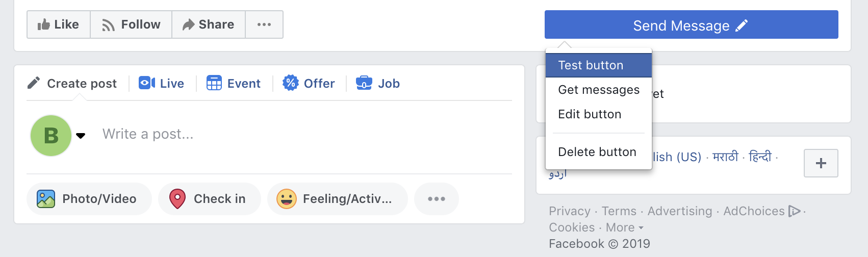
Task: Add a Check in location
Action: coord(210,199)
